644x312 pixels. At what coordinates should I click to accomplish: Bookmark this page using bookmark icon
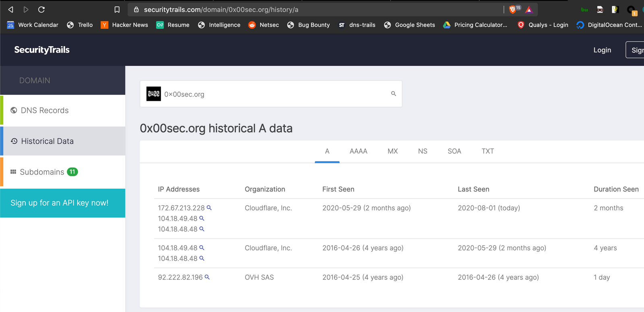tap(117, 9)
